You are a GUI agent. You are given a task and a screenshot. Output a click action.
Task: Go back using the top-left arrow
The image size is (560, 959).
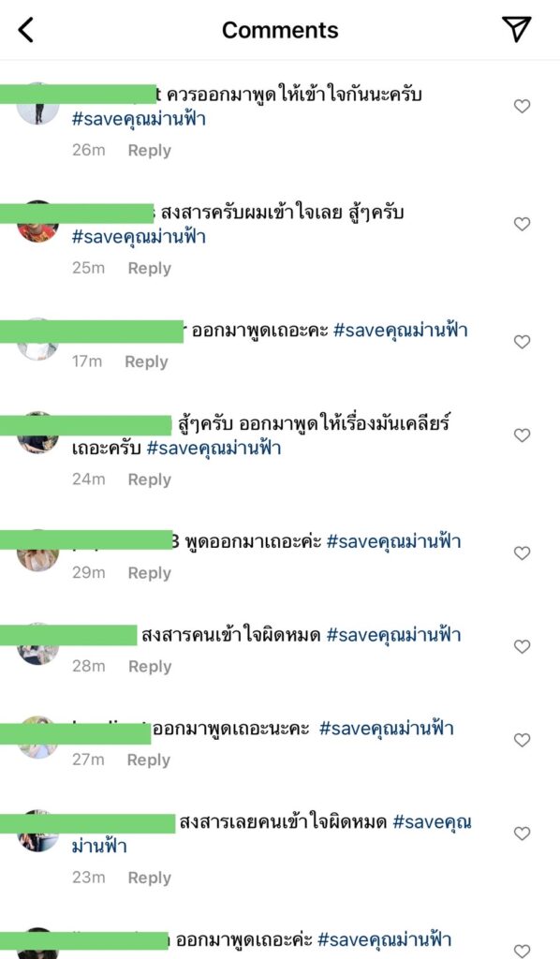click(25, 30)
